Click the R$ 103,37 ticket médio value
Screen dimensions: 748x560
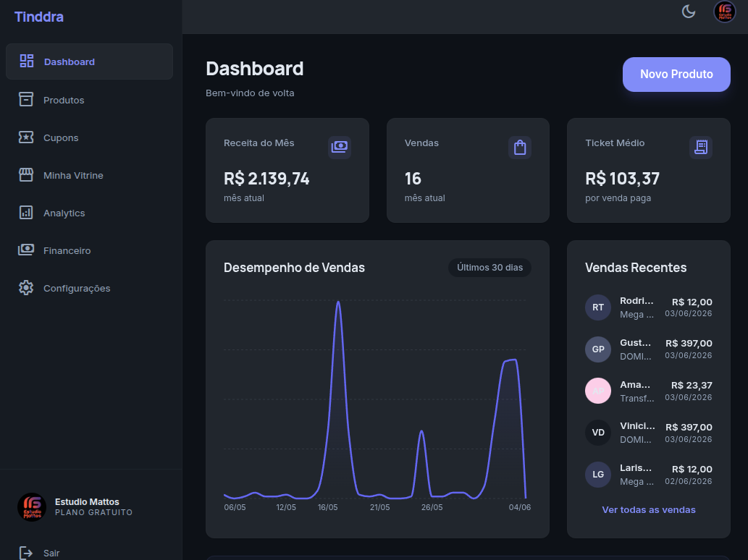click(x=623, y=179)
